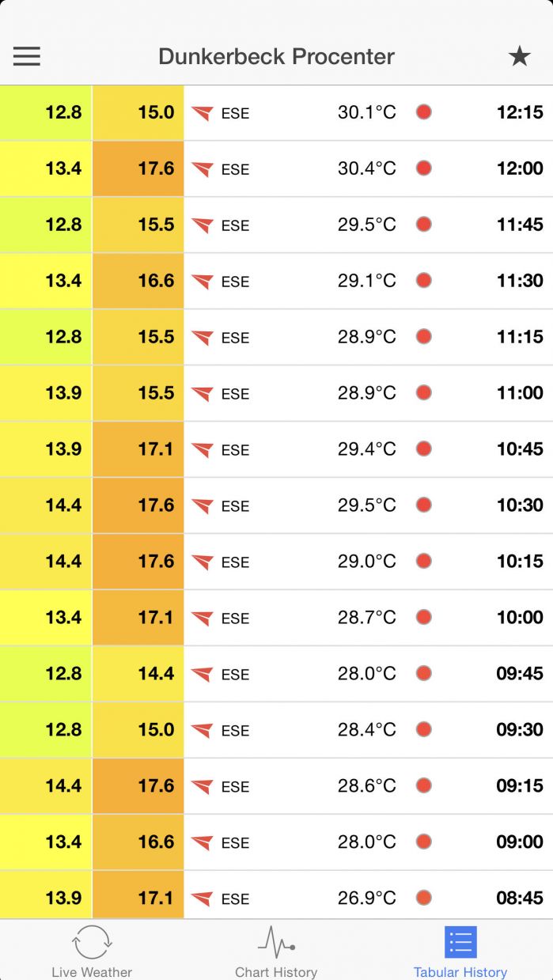Screen dimensions: 553x980
Task: Tap the 29.4°C temperature at 10:45
Action: 366,449
